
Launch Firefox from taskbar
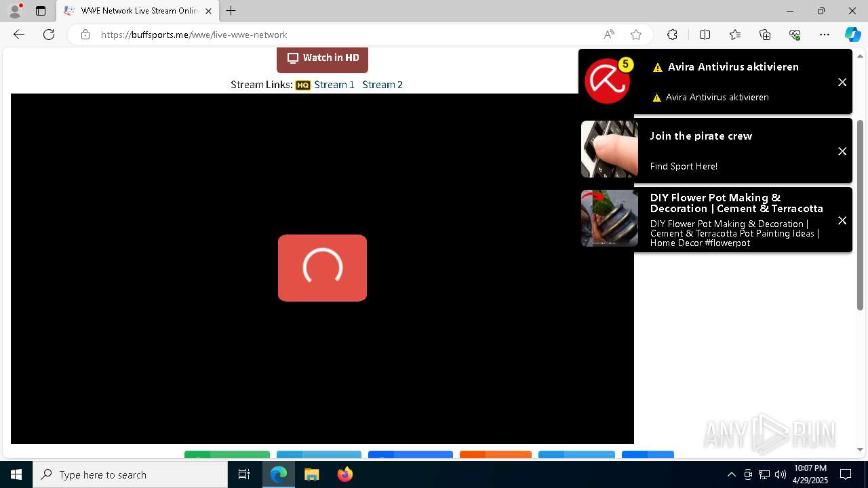(x=344, y=474)
